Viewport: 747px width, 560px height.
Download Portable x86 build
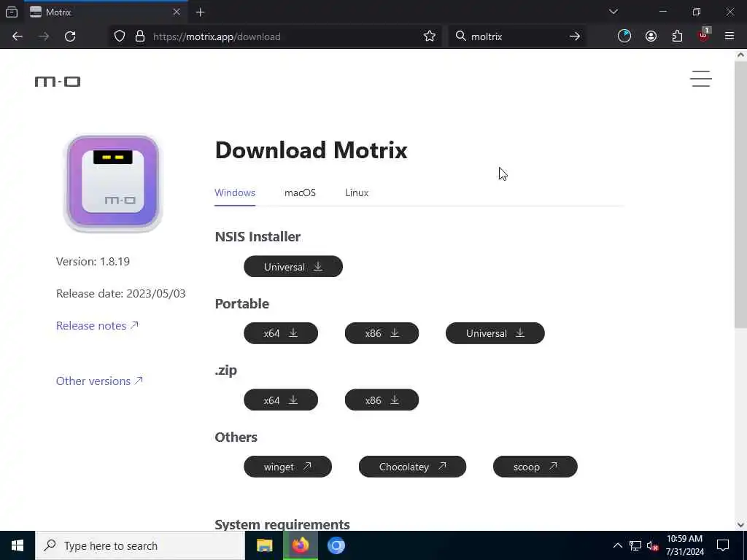[382, 333]
